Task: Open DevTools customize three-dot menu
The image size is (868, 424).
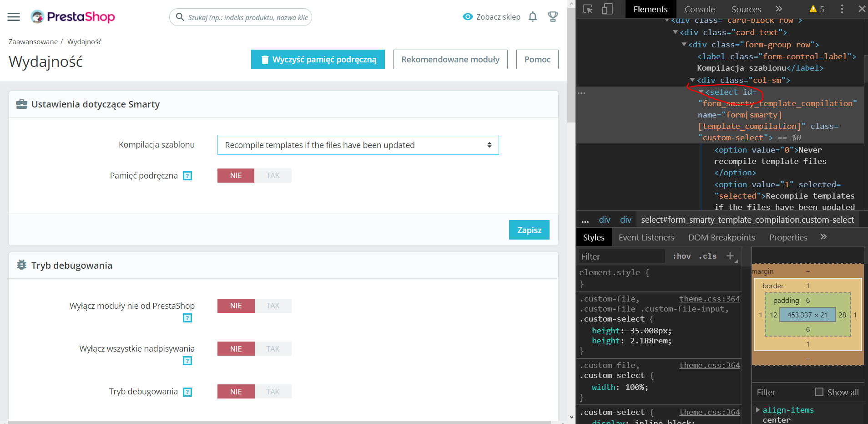Action: pos(842,9)
